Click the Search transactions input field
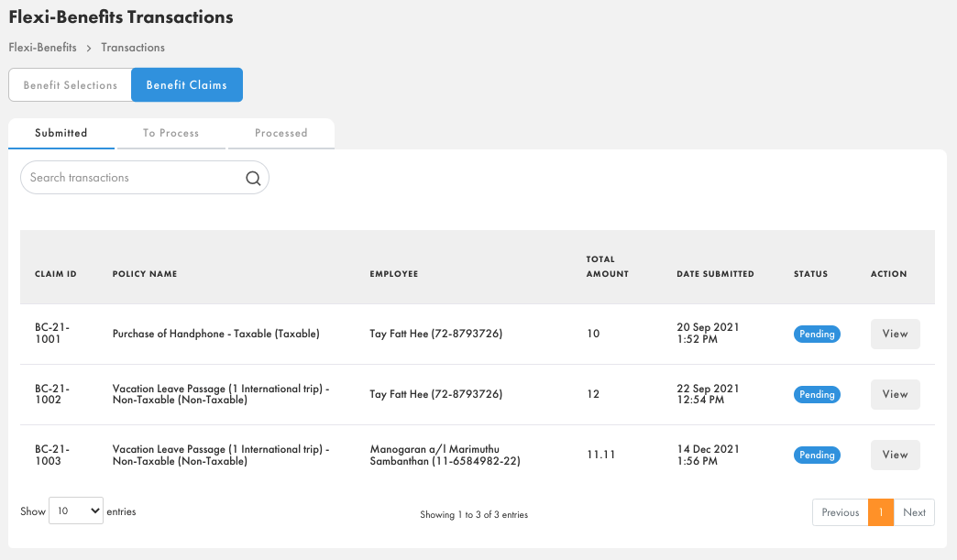 [128, 177]
